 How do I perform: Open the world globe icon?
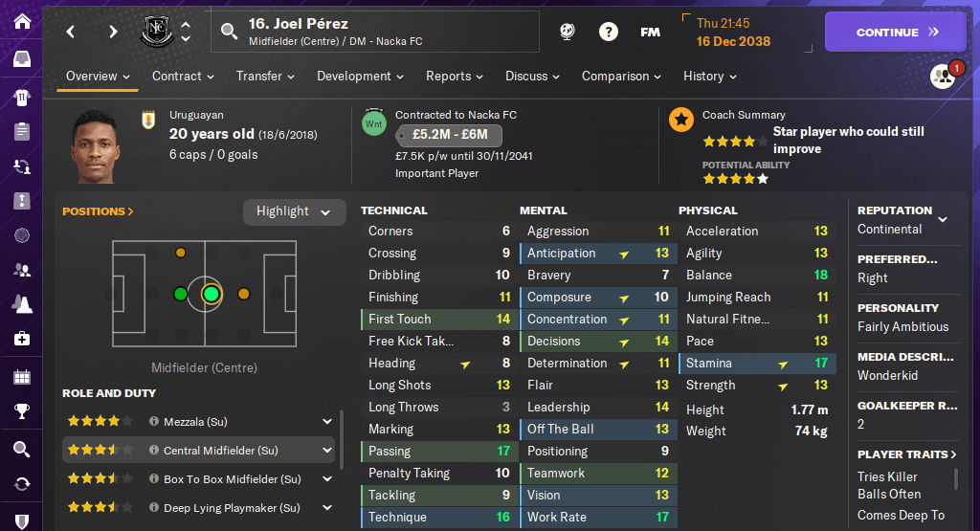click(21, 235)
